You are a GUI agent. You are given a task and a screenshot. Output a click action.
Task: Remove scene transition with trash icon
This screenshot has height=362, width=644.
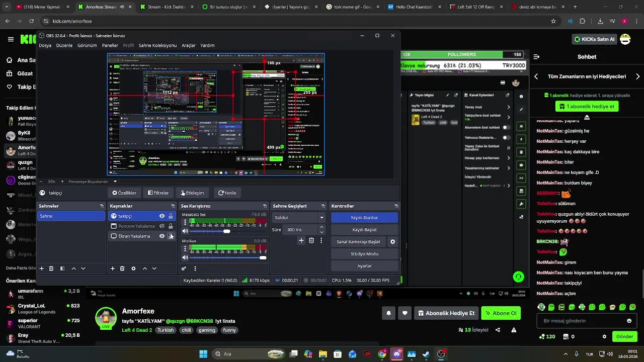click(311, 241)
